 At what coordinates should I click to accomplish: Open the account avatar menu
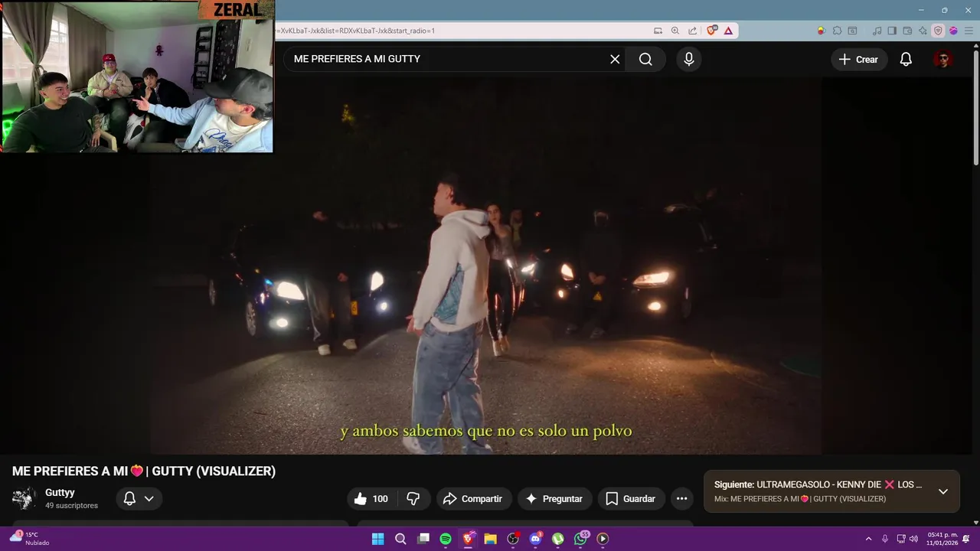[942, 59]
